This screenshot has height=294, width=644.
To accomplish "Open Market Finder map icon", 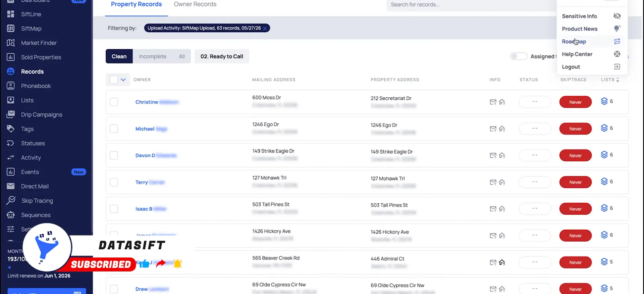I will pyautogui.click(x=11, y=43).
